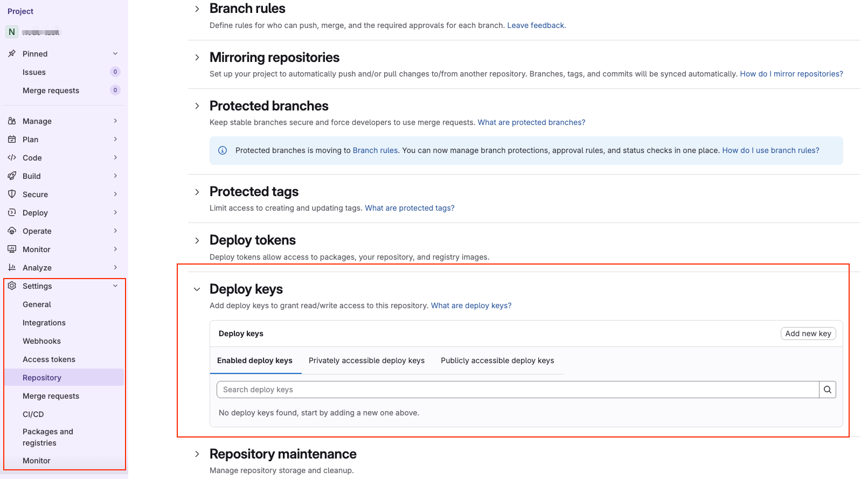Click the Settings gear icon in sidebar
This screenshot has height=479, width=868.
[12, 286]
